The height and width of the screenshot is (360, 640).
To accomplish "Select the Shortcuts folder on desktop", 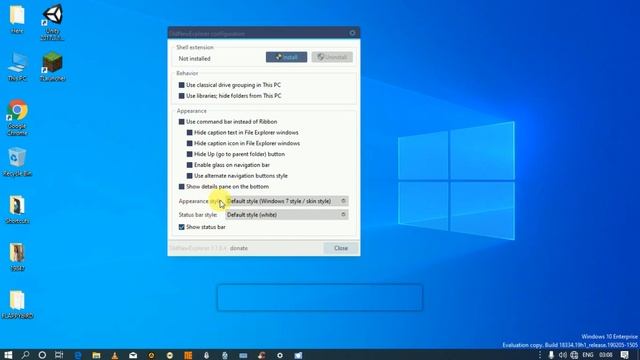I will [x=17, y=209].
